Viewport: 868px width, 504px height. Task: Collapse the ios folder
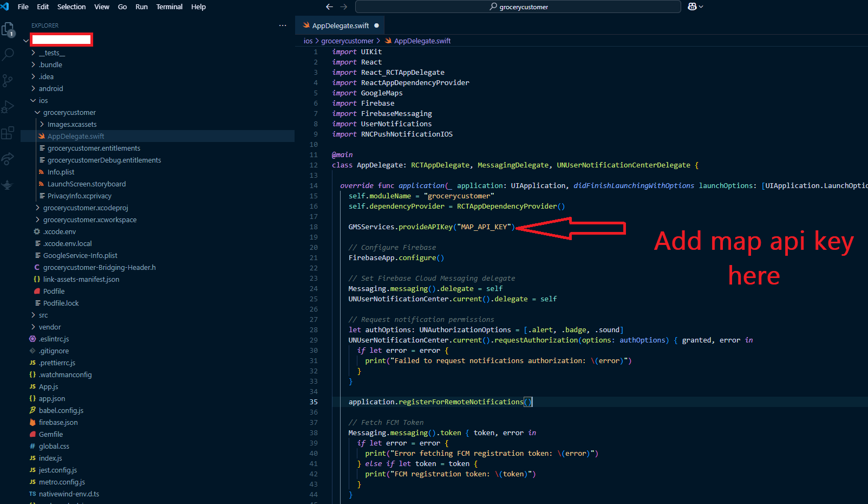pos(33,100)
